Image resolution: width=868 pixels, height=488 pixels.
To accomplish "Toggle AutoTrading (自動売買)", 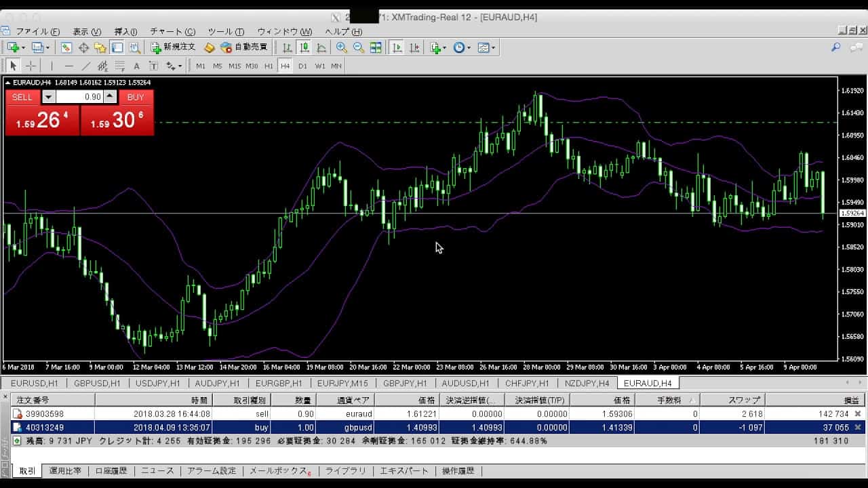I will pos(244,47).
